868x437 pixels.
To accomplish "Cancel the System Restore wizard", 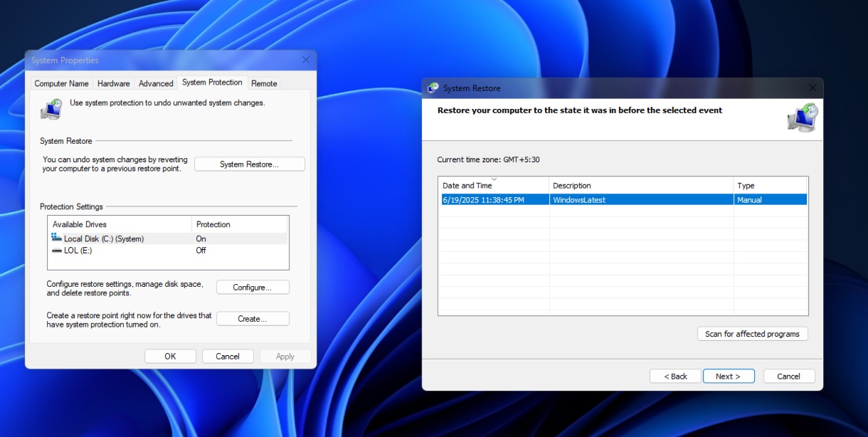I will coord(789,376).
